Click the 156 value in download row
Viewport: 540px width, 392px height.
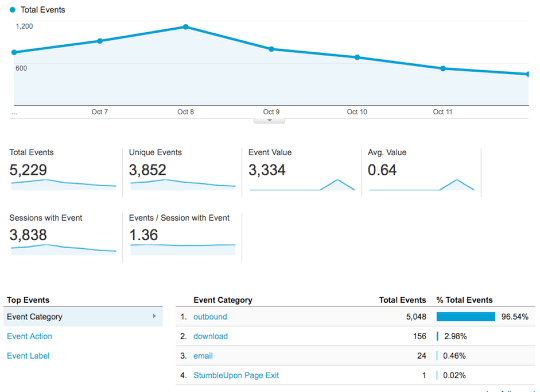420,336
